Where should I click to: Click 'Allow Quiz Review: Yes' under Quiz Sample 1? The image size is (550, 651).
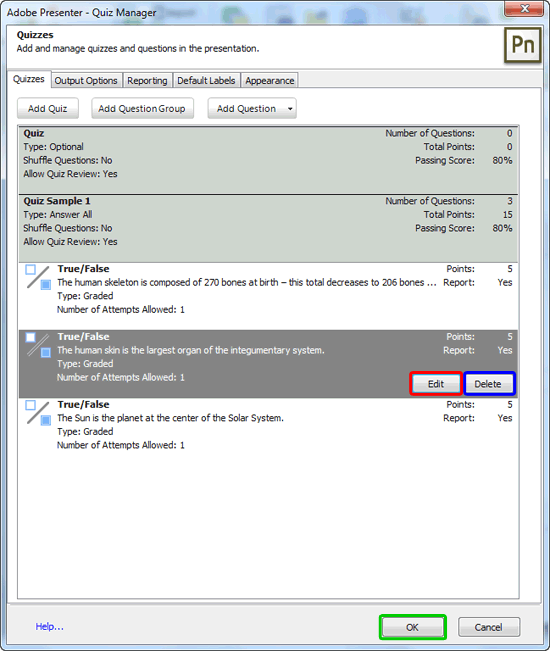click(70, 242)
